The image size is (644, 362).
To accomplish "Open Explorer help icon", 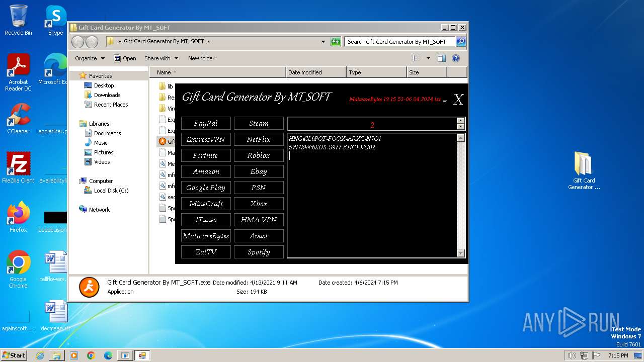I will pos(456,58).
